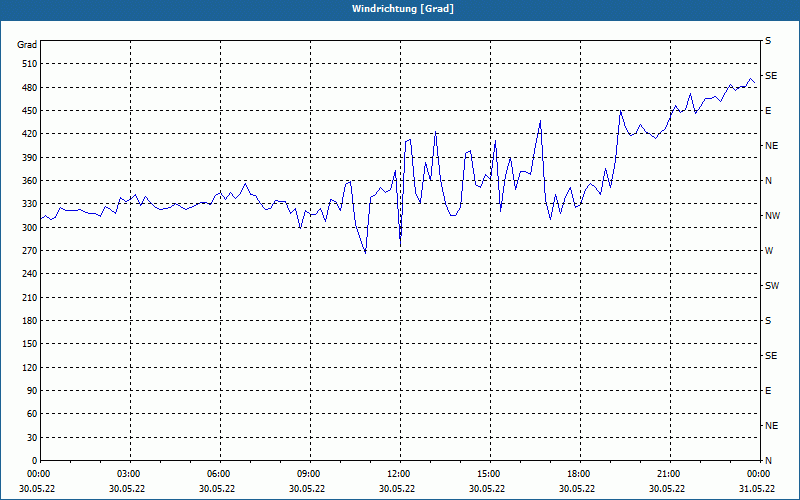
Task: Click the 30.05.22 date under 12:00
Action: point(397,489)
